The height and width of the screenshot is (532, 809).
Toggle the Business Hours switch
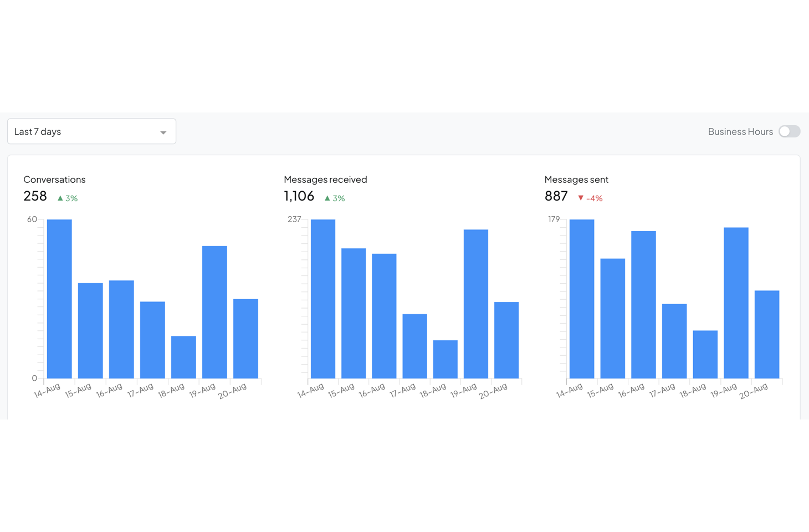(x=789, y=131)
